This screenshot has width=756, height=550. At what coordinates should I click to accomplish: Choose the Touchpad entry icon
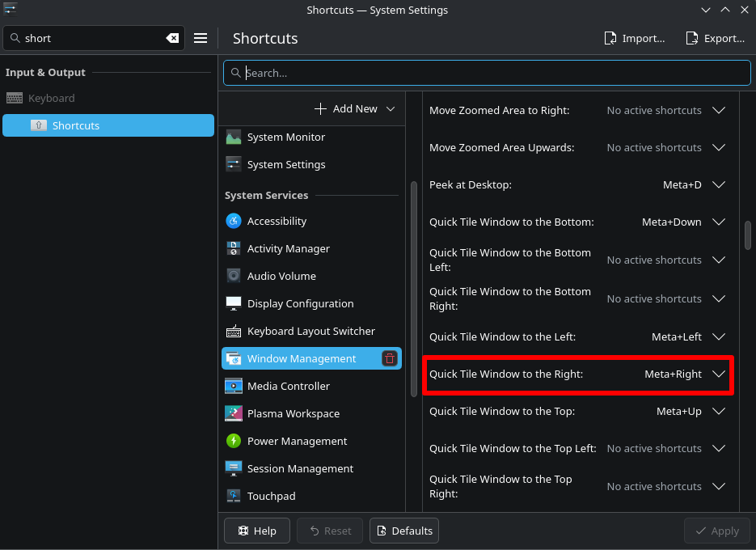[x=234, y=496]
